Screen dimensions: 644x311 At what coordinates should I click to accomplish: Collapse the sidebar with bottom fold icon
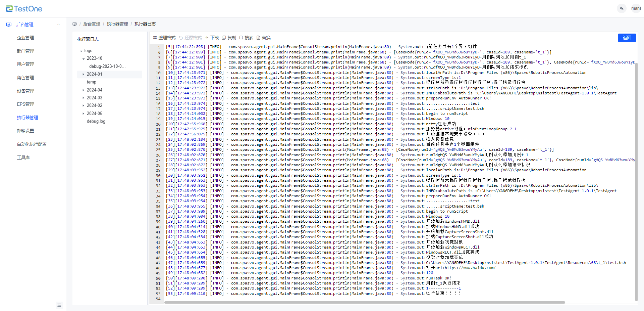[x=59, y=305]
